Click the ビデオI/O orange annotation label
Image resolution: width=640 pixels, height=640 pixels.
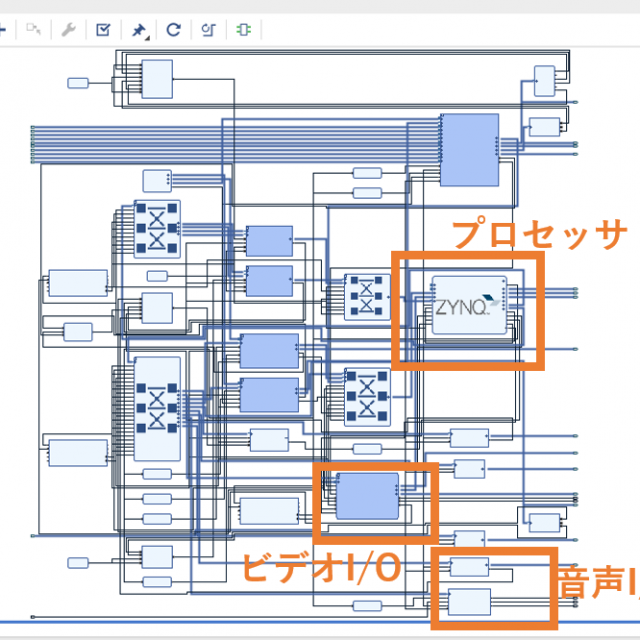(x=320, y=567)
